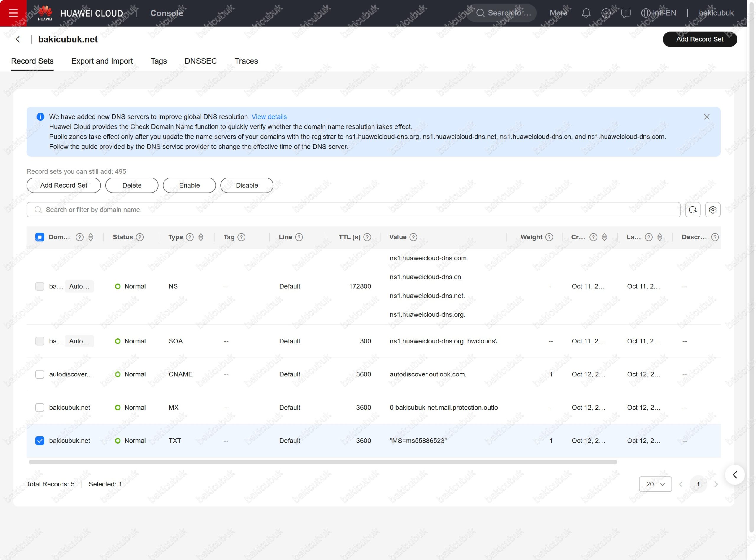Open the View details link

[269, 117]
